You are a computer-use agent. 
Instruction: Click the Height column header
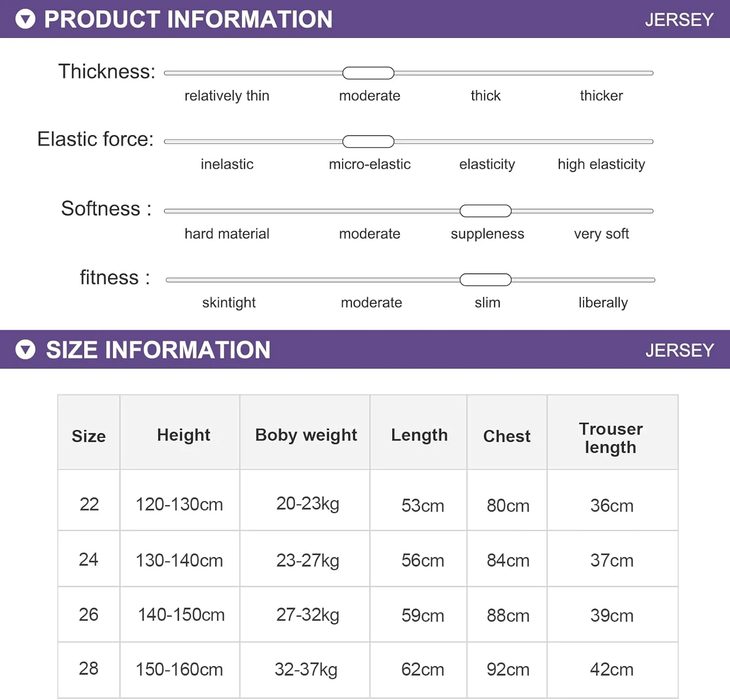pos(183,435)
